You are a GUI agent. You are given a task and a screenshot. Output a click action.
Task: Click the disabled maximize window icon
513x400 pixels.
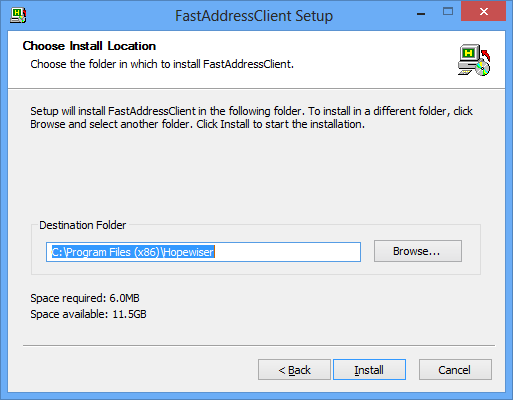(x=448, y=12)
